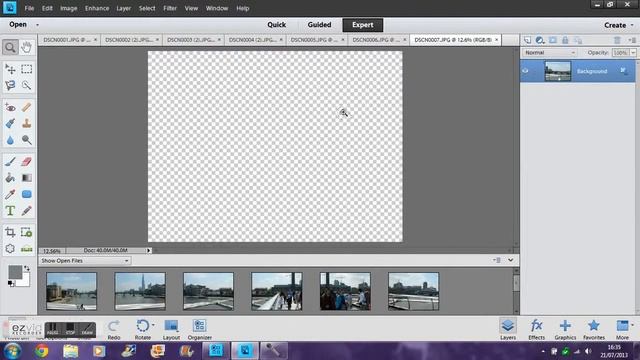Select the Clone Stamp tool

point(27,123)
